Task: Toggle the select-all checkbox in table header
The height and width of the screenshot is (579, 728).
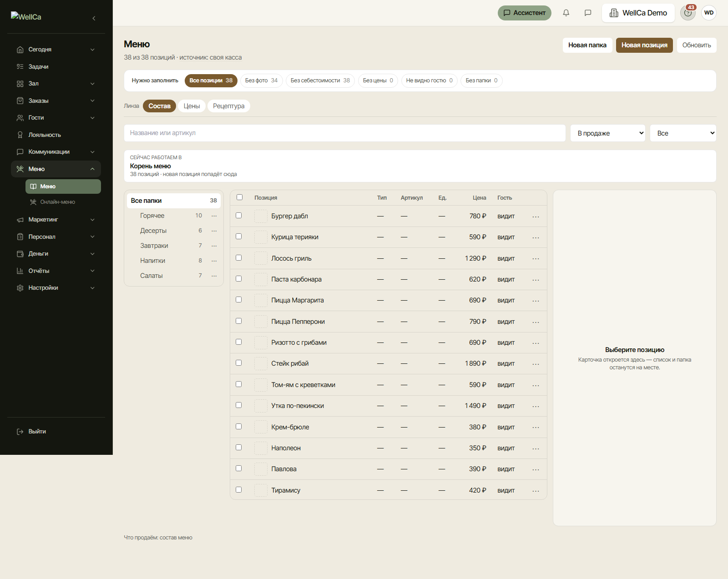Action: (x=239, y=197)
